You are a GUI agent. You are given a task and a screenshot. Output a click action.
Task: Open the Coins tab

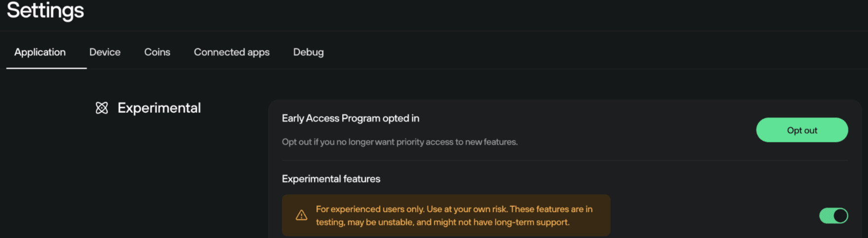[x=157, y=52]
